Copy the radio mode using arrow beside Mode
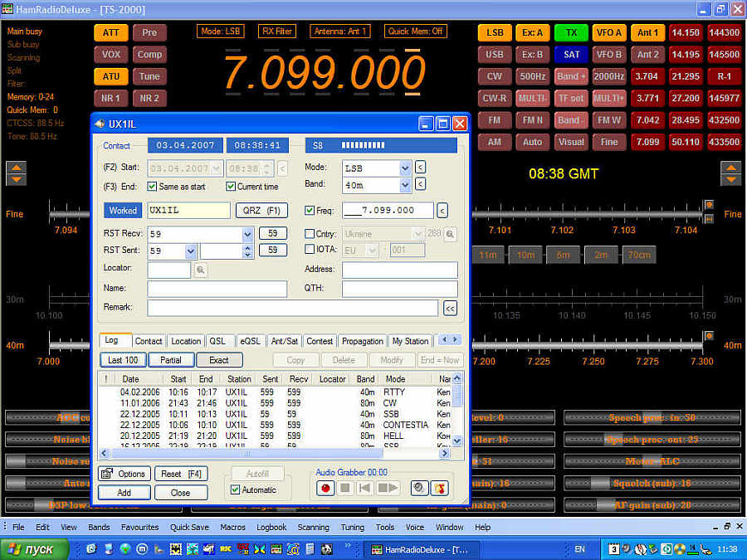Image resolution: width=747 pixels, height=560 pixels. coord(420,168)
